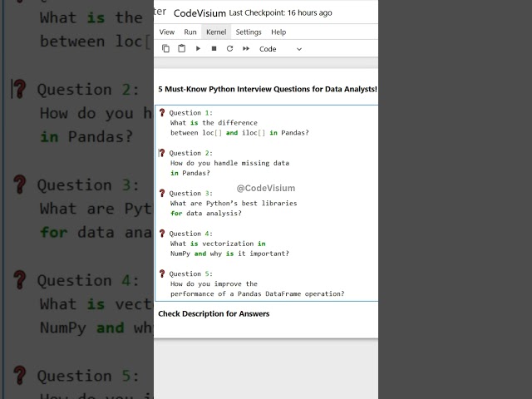This screenshot has width=532, height=399.
Task: Open the Kernel menu
Action: [x=216, y=32]
